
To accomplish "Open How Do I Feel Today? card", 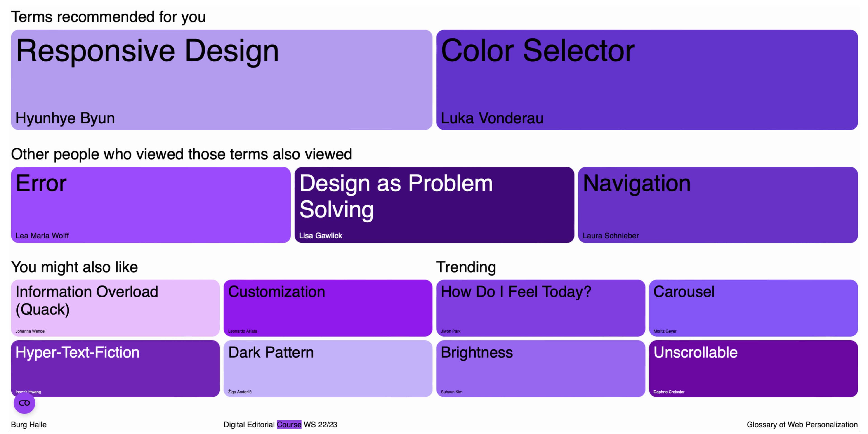I will pos(540,308).
